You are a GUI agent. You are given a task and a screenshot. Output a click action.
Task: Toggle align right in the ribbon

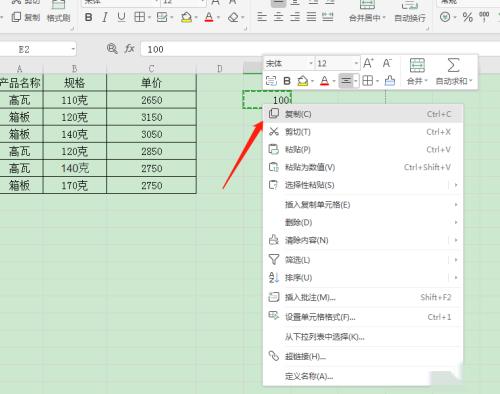[295, 17]
